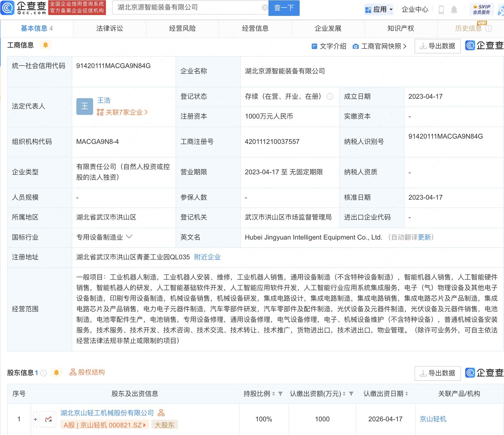The image size is (504, 435).
Task: Open SVIP 会员服务
Action: (x=481, y=10)
